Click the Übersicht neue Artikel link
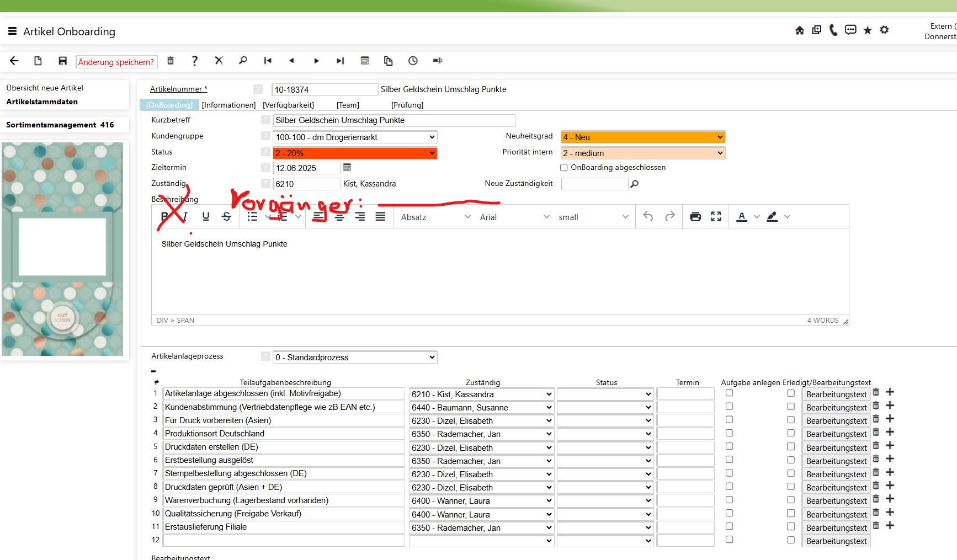Image resolution: width=957 pixels, height=560 pixels. click(x=45, y=88)
